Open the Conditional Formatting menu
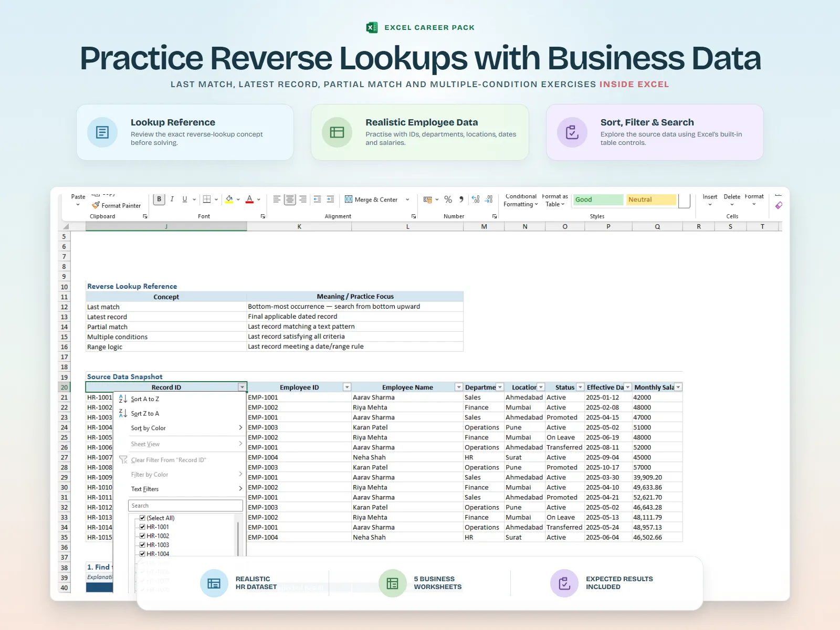The image size is (840, 630). click(x=521, y=200)
